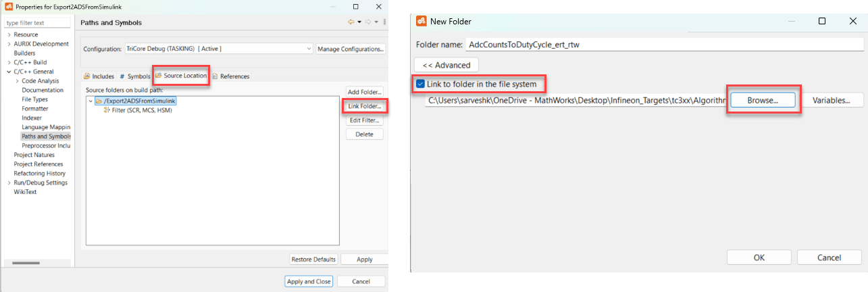Click the forward navigation arrow icon
Screen dimensions: 868x292
coord(369,22)
